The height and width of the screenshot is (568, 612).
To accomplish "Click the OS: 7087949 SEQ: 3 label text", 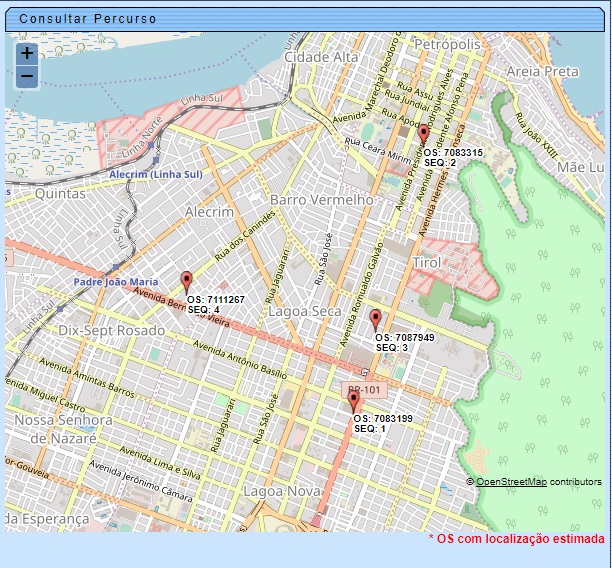I will click(x=404, y=343).
